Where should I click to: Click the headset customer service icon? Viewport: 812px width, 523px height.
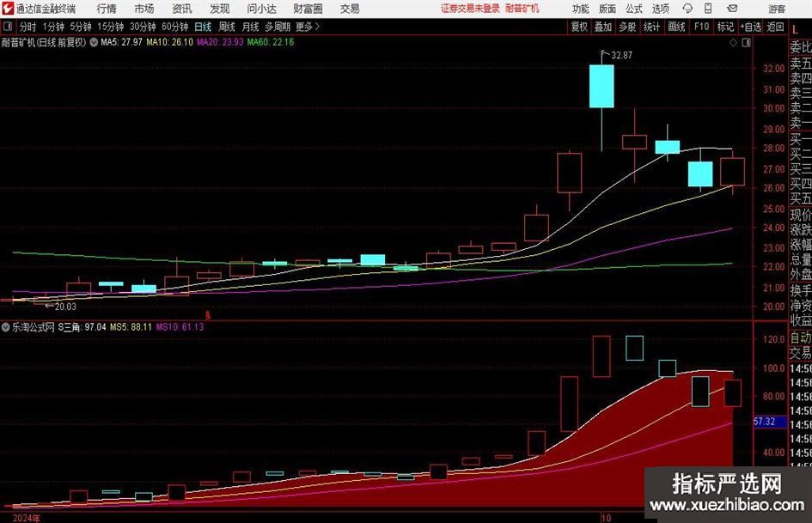687,9
